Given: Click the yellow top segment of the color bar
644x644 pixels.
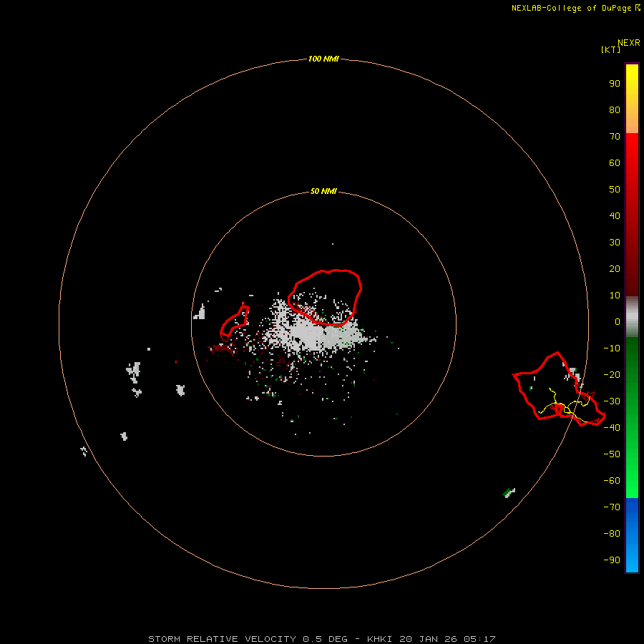Looking at the screenshot, I should pyautogui.click(x=632, y=99).
